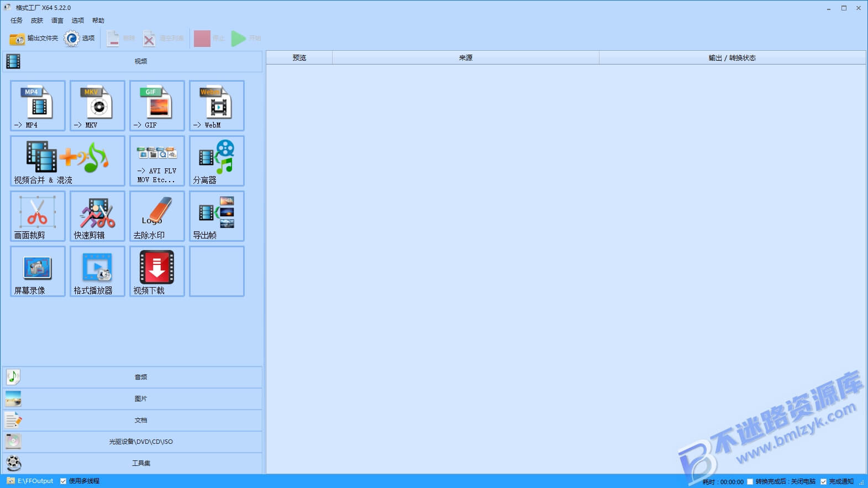The image size is (868, 488).
Task: Choose the -> MP4 conversion tile
Action: click(38, 105)
